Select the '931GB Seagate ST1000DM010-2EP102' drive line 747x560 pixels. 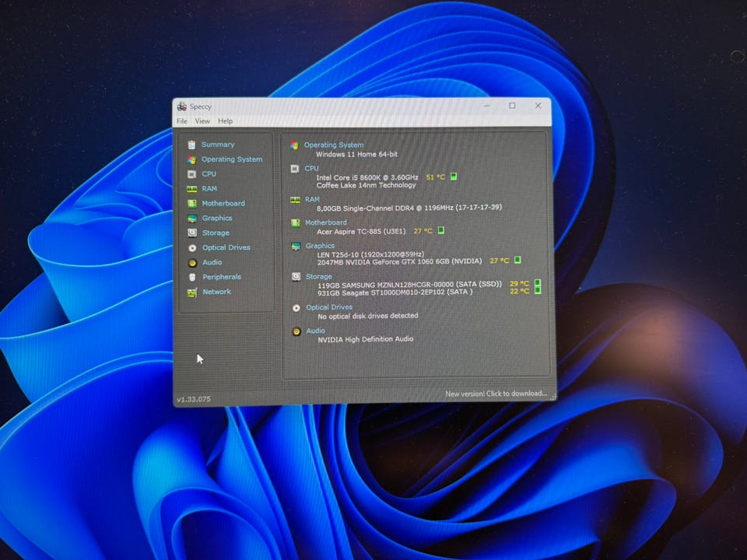point(395,292)
